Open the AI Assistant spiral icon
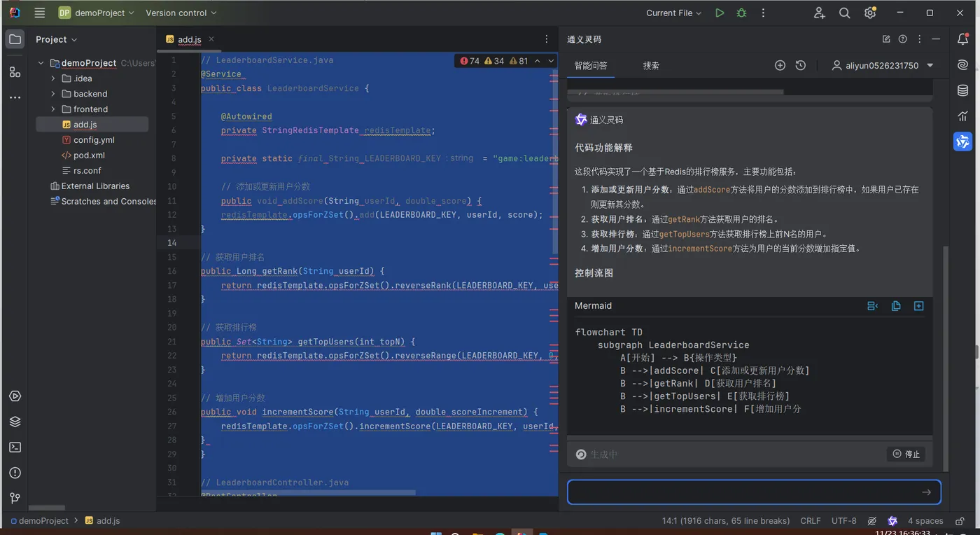The height and width of the screenshot is (535, 980). tap(963, 64)
